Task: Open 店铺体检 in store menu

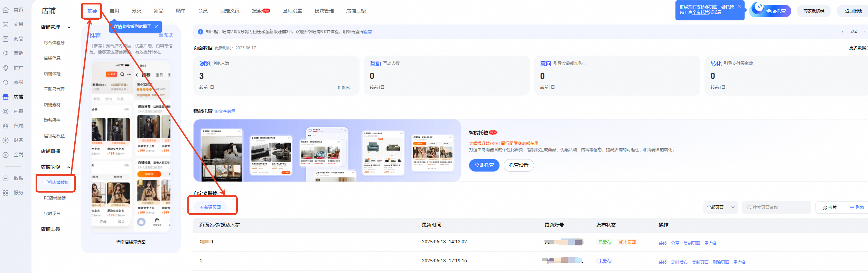Action: pos(52,74)
